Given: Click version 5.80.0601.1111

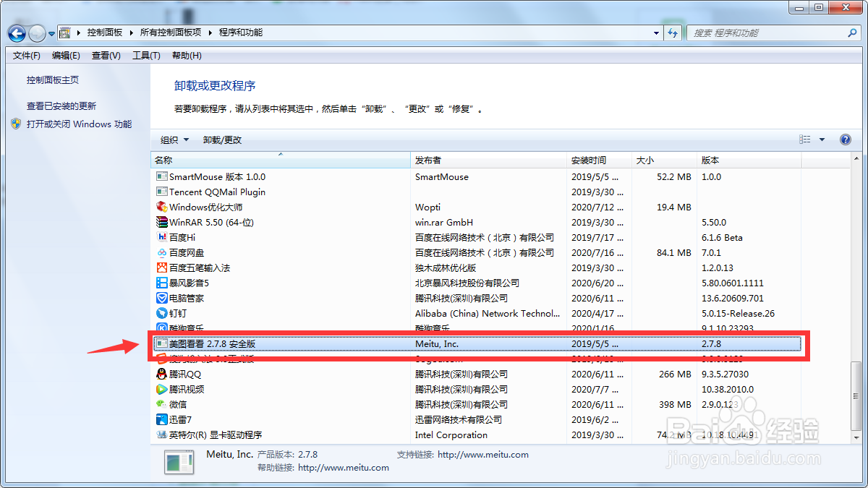Looking at the screenshot, I should [x=733, y=283].
